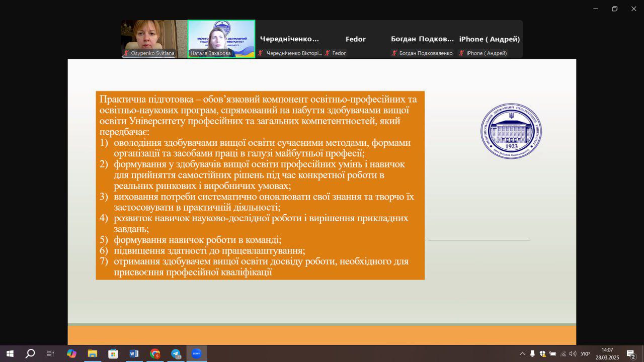Open Task View in the taskbar

(x=50, y=353)
